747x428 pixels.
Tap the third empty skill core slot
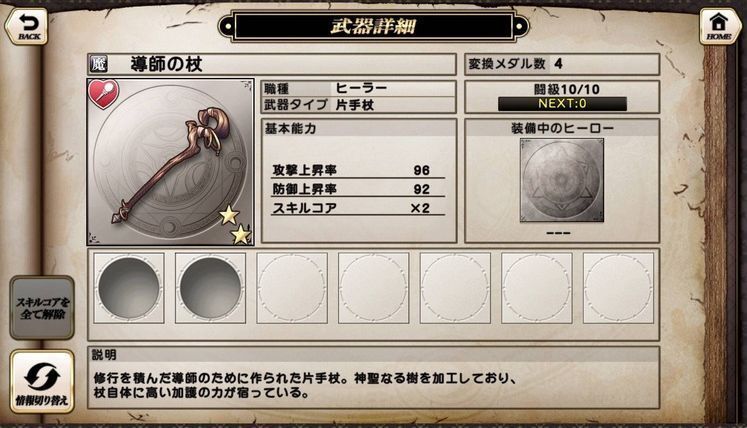point(292,288)
